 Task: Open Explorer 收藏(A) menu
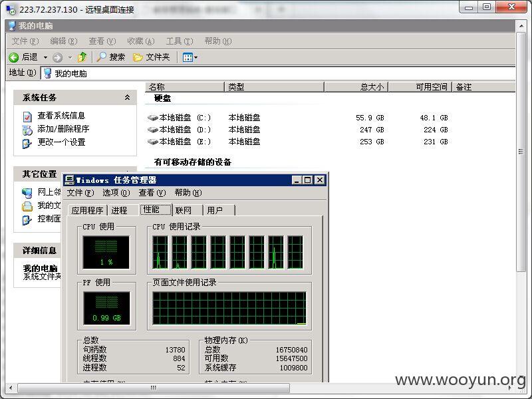tap(141, 41)
